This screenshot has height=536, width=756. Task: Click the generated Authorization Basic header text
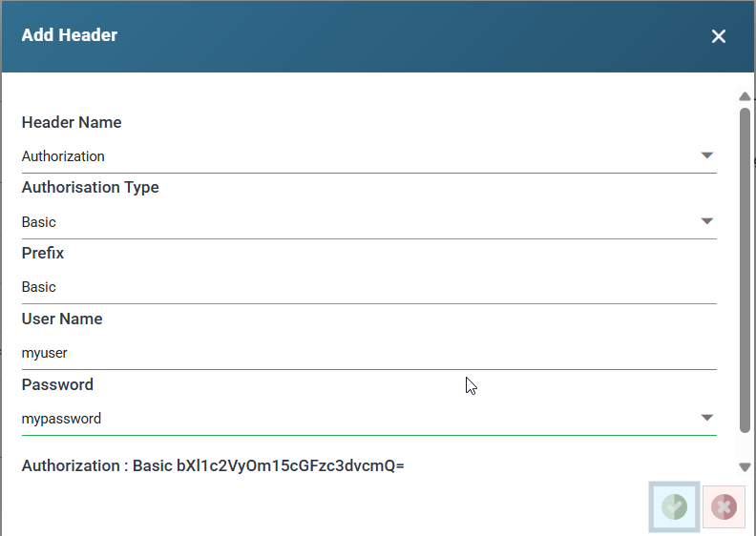pos(213,466)
